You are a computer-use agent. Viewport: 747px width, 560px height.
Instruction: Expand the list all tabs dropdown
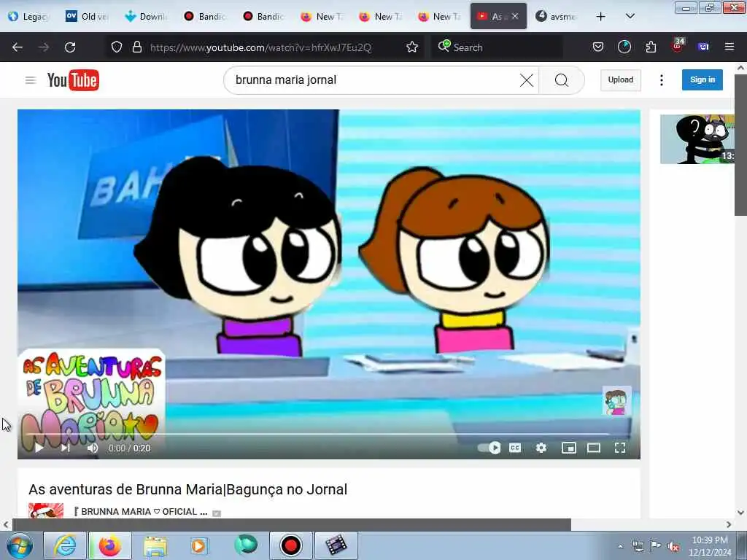point(630,16)
